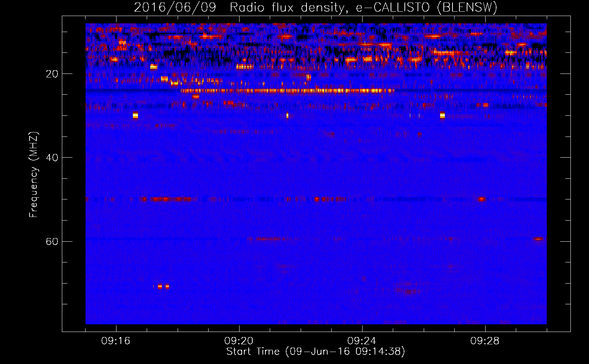Screen dimensions: 589x364
Task: Click the twin bursts near 71 MHz
Action: tap(163, 286)
